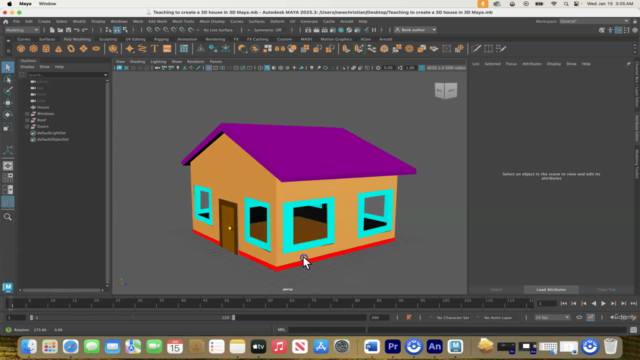Viewport: 640px width, 360px height.
Task: Open the Outliner search filter dropdown arrow
Action: [106, 75]
